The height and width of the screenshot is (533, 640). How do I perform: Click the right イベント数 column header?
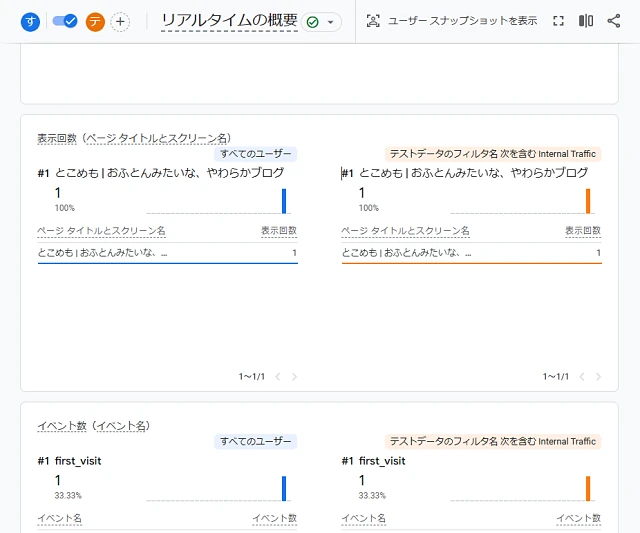coord(578,518)
